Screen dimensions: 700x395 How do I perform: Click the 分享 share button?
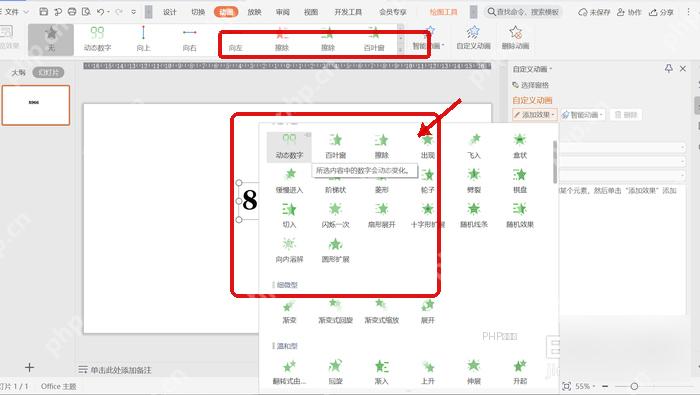click(x=661, y=12)
